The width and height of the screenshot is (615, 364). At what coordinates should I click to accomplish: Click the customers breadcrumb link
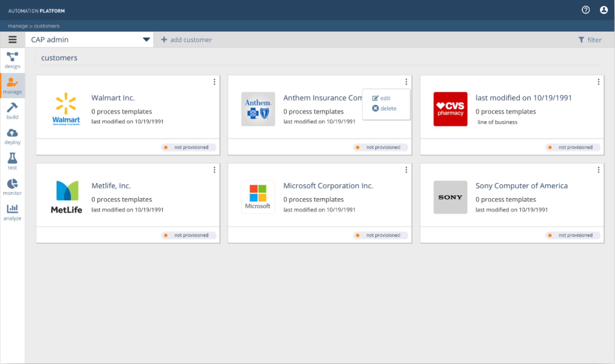(47, 26)
